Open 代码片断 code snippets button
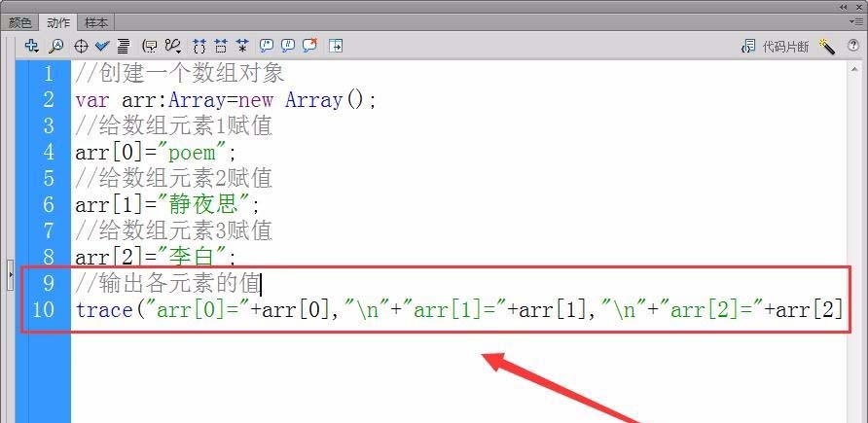868x423 pixels. [x=775, y=47]
